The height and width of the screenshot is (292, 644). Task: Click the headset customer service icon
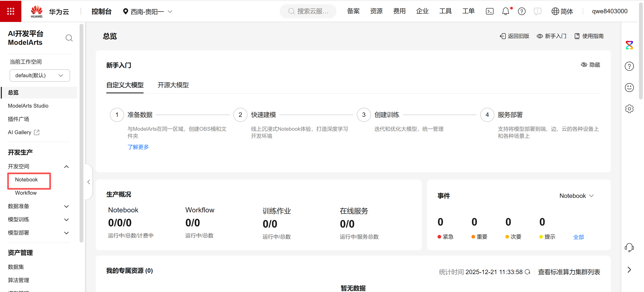[629, 247]
